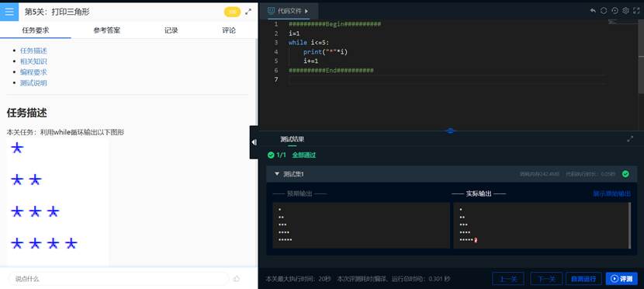Switch to the 参考答案 tab
Viewport: 644px width, 289px height.
tap(107, 30)
